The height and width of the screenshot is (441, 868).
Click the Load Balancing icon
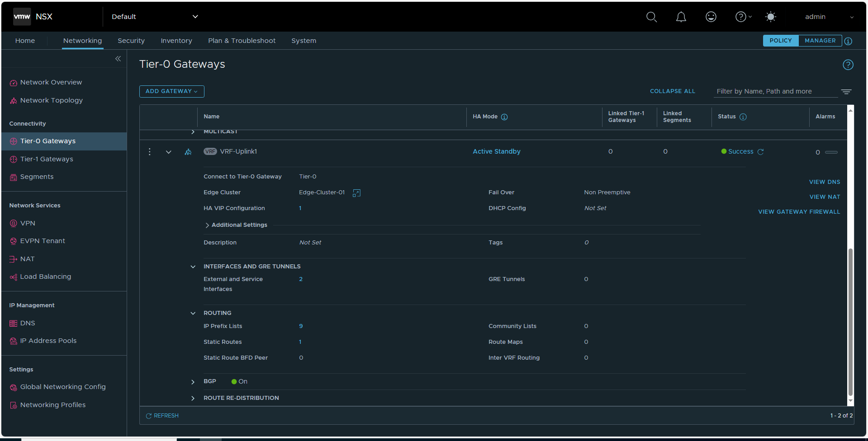[14, 277]
